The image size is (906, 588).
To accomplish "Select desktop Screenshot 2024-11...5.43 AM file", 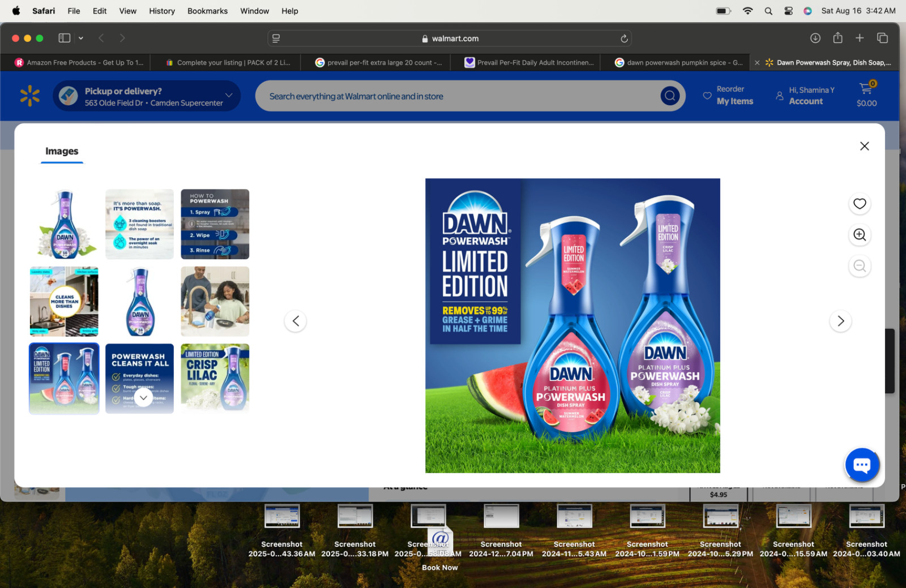I will coord(574,530).
